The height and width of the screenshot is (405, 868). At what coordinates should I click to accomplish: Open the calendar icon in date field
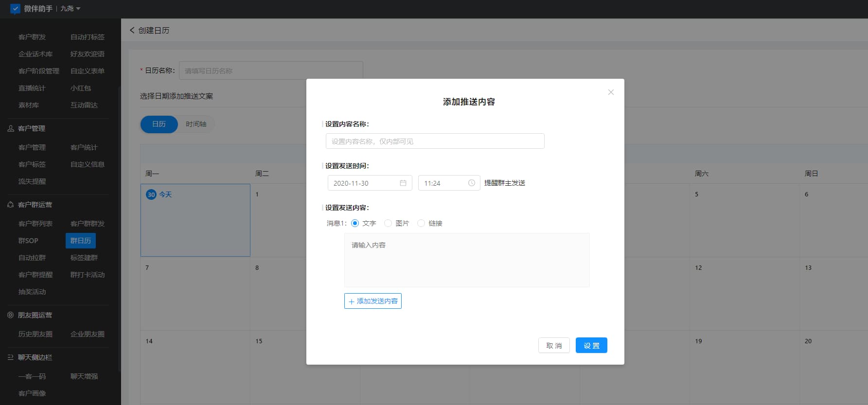[x=403, y=183]
